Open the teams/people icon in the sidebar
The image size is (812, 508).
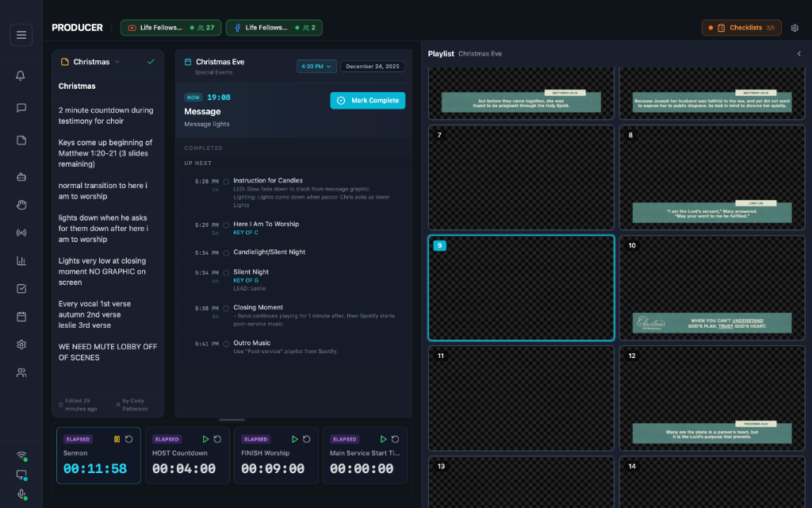click(21, 372)
